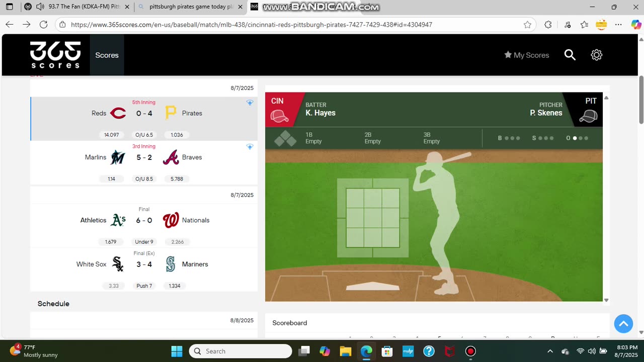Click the Schedule section heading
Image resolution: width=644 pixels, height=362 pixels.
click(53, 304)
